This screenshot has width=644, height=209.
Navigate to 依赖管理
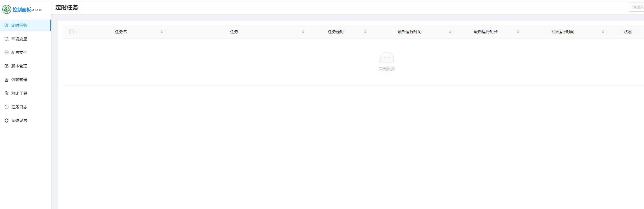pyautogui.click(x=26, y=80)
